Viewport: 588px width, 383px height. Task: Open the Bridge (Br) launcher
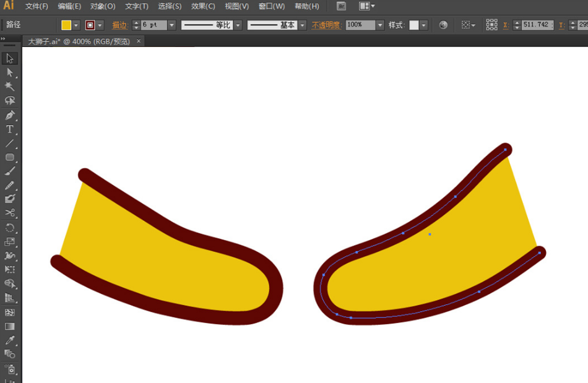pyautogui.click(x=341, y=6)
